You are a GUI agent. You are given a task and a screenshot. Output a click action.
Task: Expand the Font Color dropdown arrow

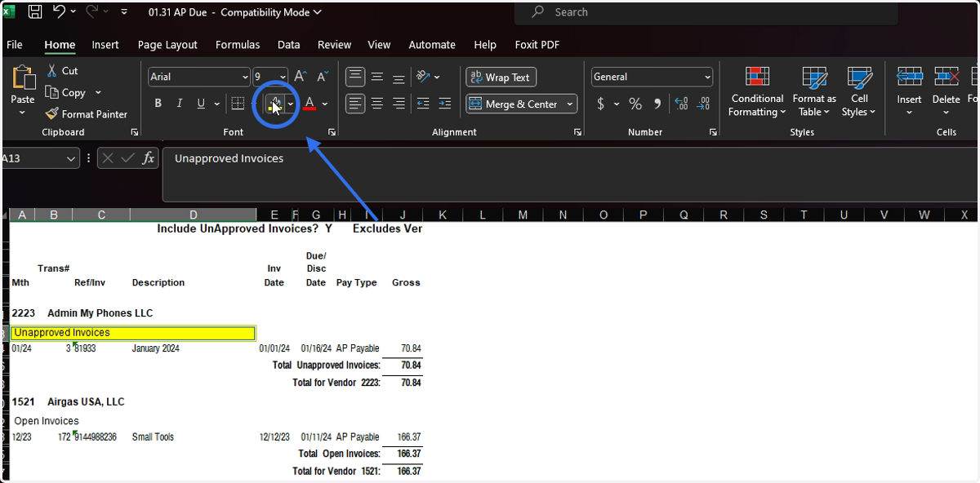click(x=324, y=104)
